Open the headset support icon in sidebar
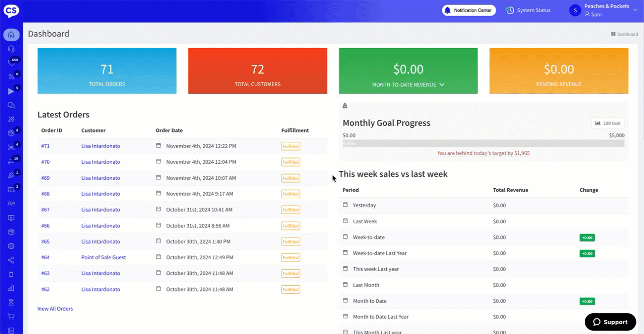Image resolution: width=644 pixels, height=334 pixels. coord(11,49)
